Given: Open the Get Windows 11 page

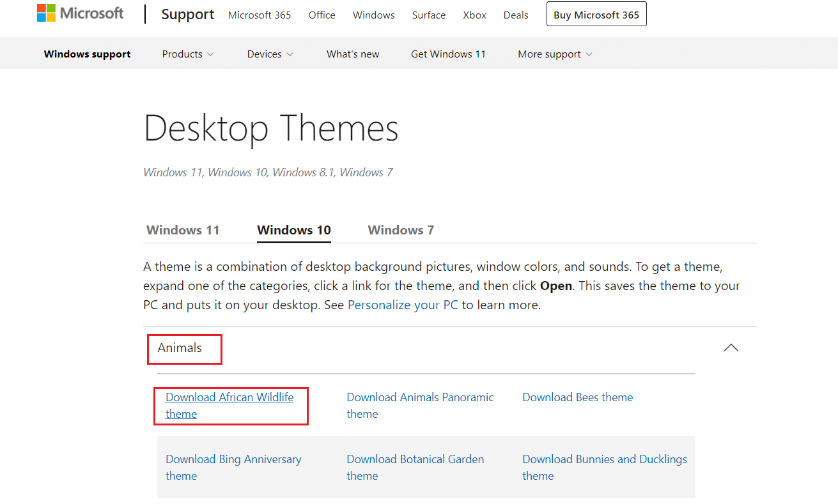Looking at the screenshot, I should click(x=448, y=54).
